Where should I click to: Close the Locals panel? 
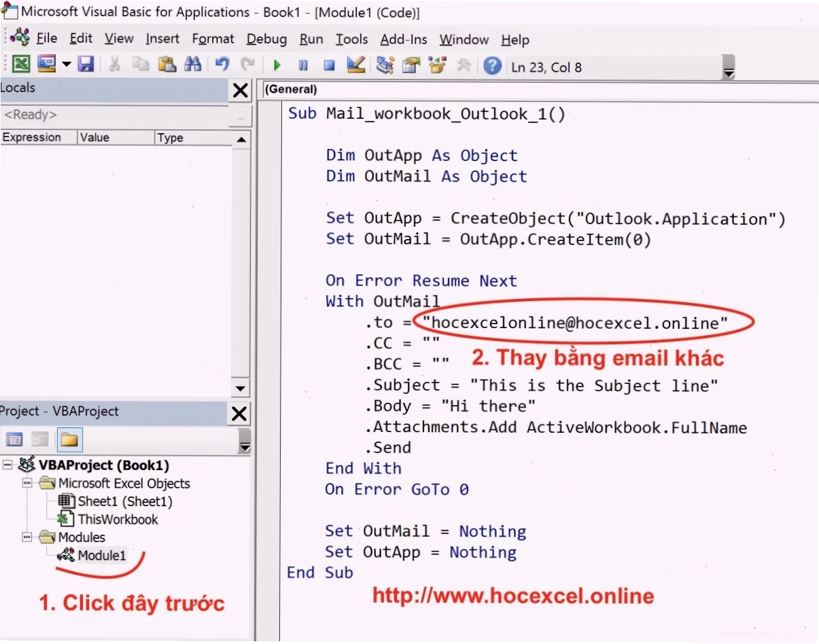pos(240,90)
